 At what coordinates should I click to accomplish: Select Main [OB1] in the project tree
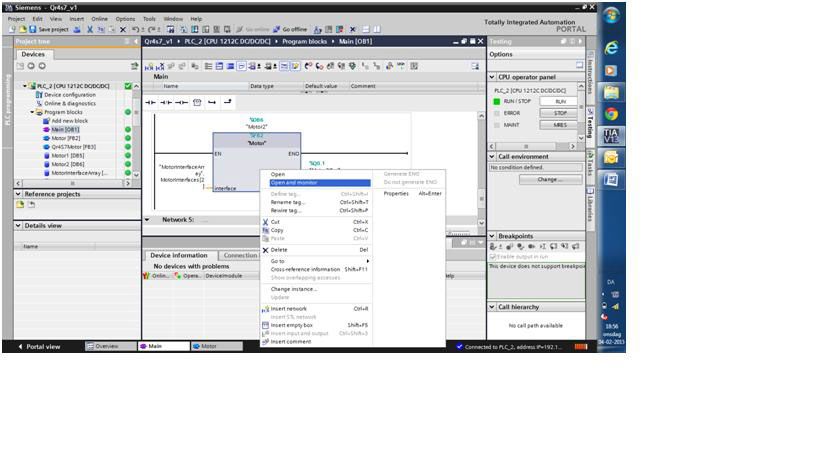(65, 129)
